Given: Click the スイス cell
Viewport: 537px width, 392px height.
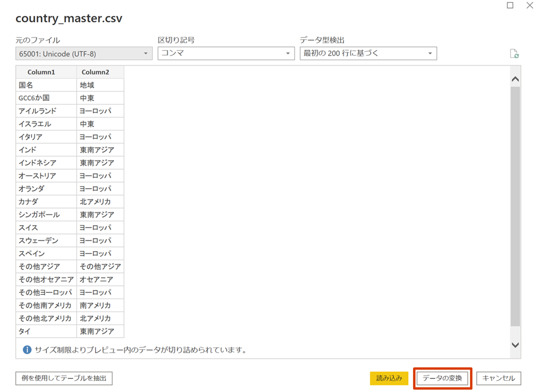Looking at the screenshot, I should coord(46,228).
